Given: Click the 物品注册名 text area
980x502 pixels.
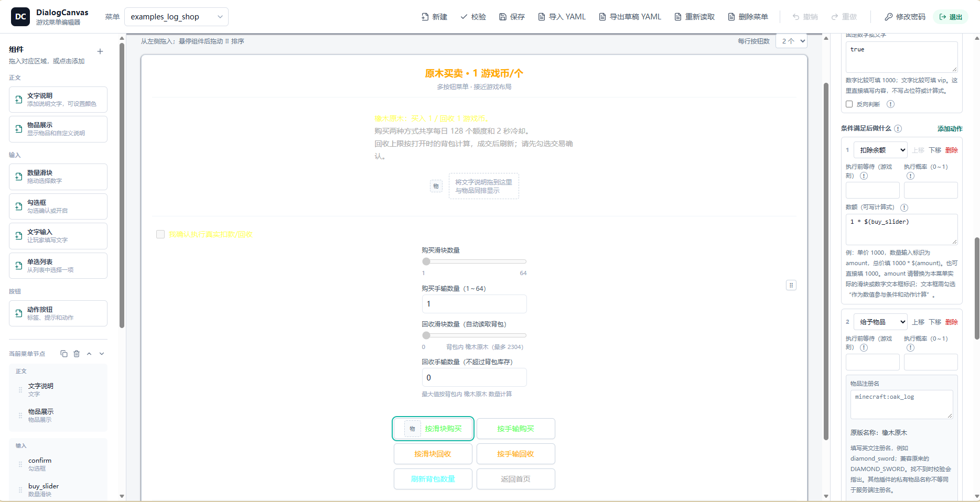Looking at the screenshot, I should [901, 405].
